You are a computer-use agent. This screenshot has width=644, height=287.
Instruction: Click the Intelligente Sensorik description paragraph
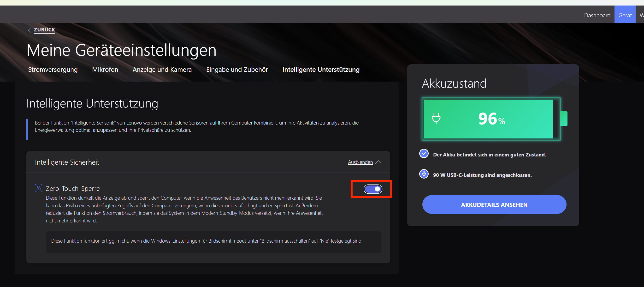197,126
